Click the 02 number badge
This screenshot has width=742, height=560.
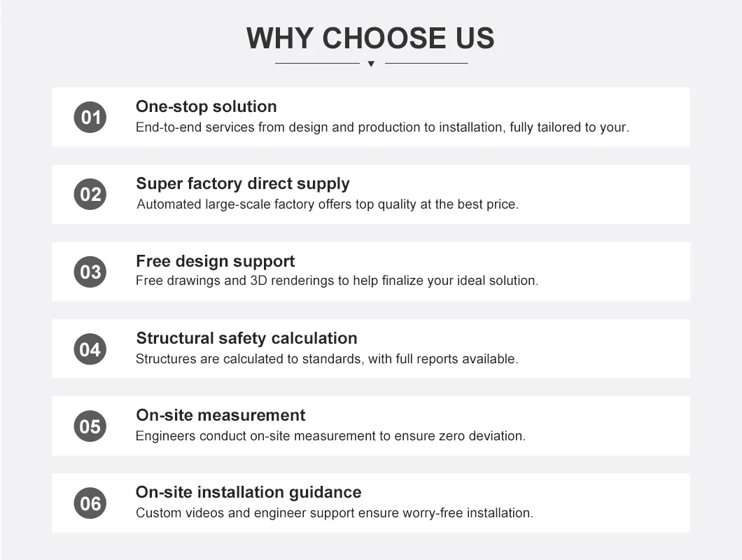coord(90,194)
